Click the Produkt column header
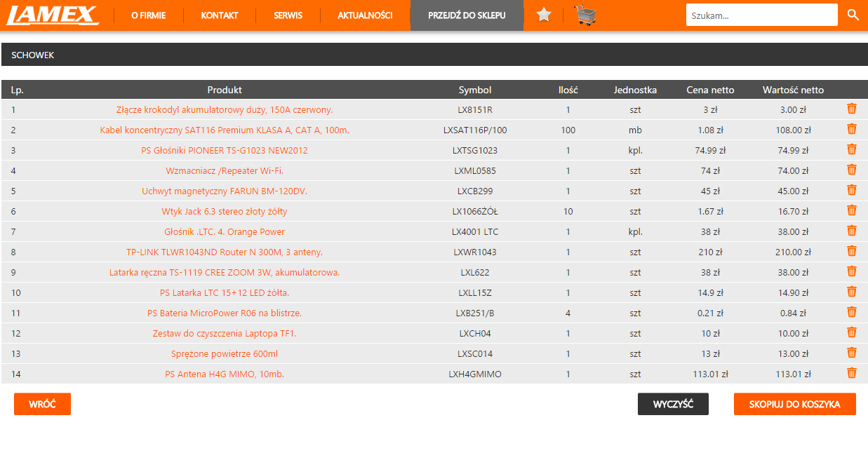This screenshot has height=467, width=868. coord(225,90)
